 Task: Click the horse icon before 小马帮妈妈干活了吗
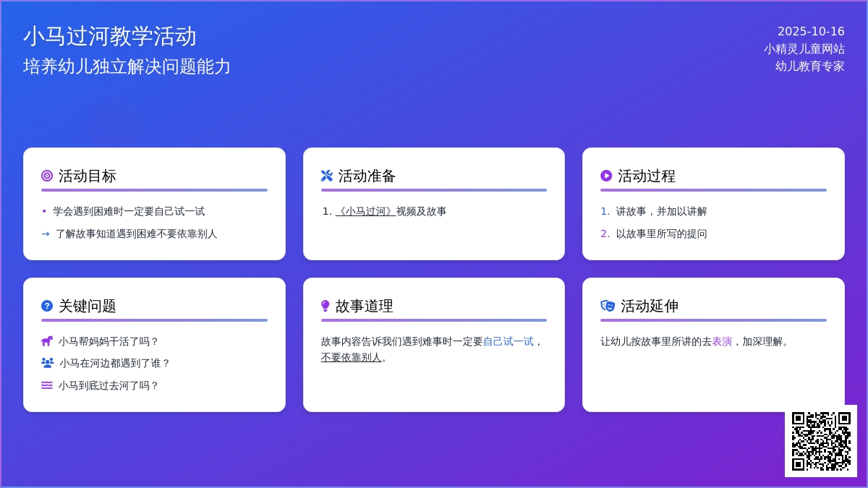[47, 341]
